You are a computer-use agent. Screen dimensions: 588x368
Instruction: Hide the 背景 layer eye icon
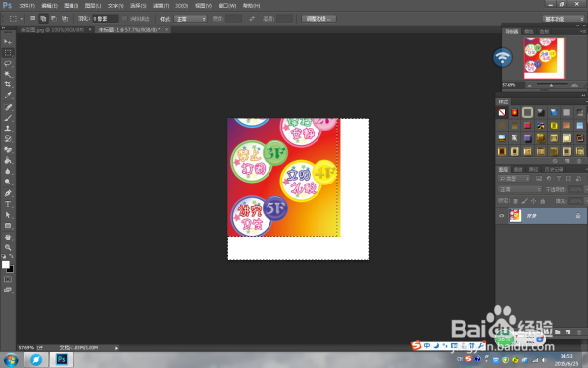[x=502, y=216]
